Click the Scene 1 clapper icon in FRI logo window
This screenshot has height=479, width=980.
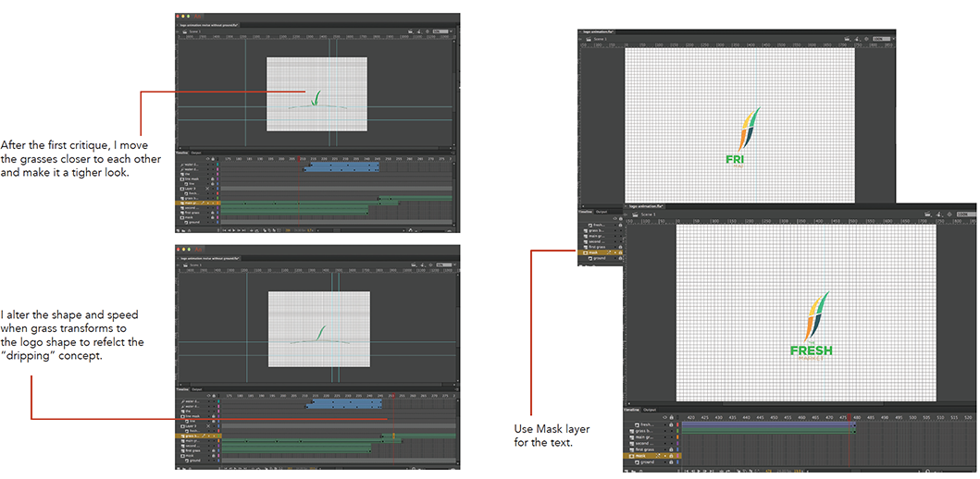point(589,39)
